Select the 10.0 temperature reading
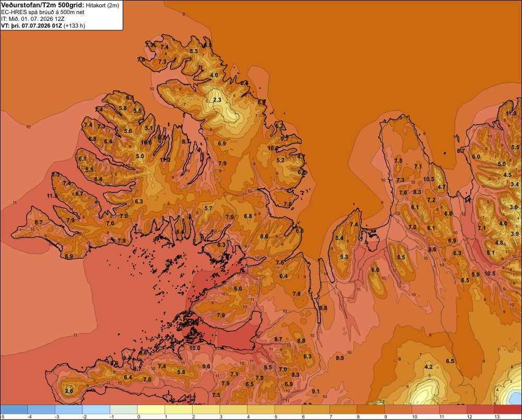Screen dimensions: 522x420 (195, 348)
